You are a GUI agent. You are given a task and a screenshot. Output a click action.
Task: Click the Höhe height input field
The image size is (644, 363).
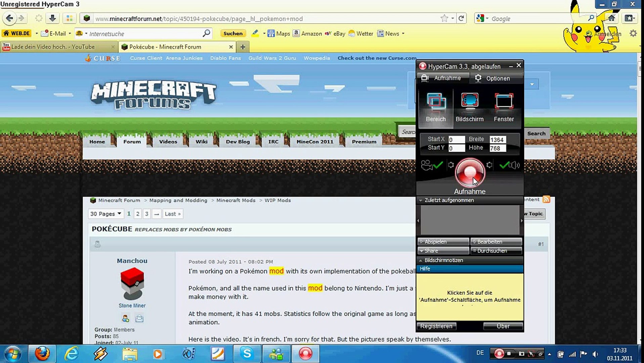point(498,148)
